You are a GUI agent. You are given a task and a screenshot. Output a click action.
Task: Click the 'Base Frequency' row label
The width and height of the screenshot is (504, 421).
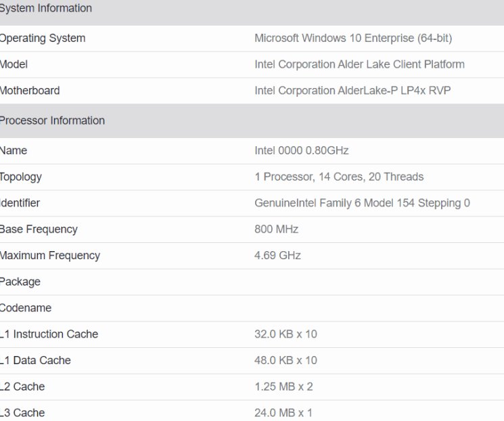tap(39, 229)
